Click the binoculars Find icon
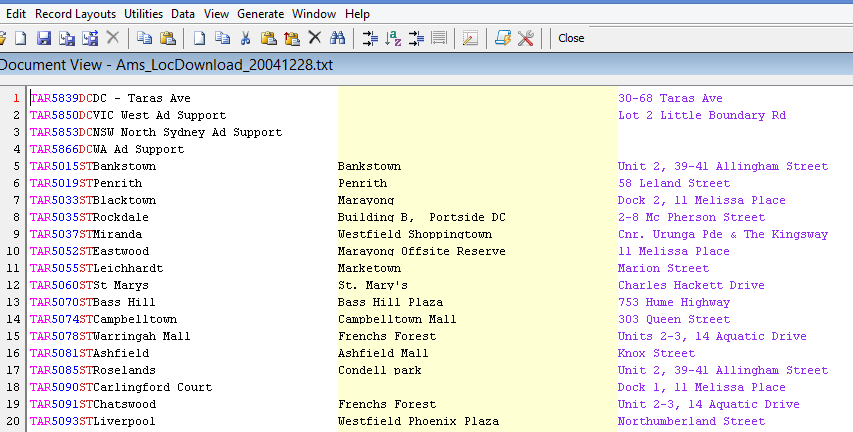Screen dimensions: 853x432 [337, 38]
